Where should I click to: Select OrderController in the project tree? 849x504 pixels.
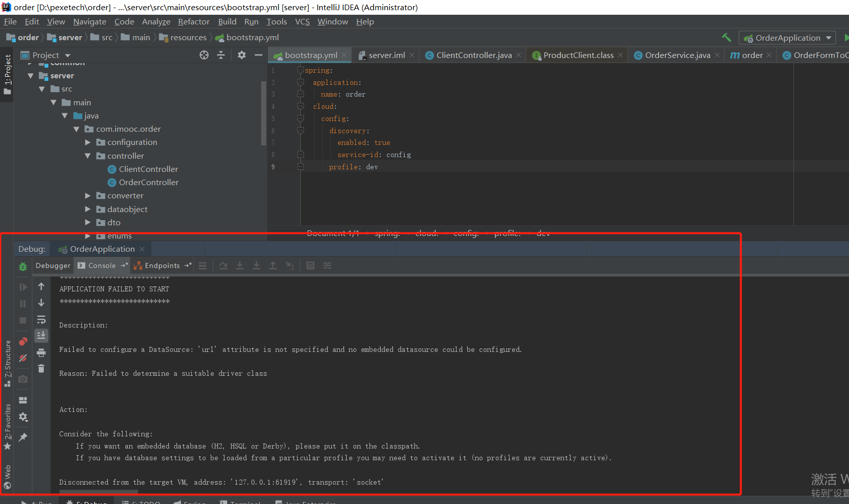(143, 183)
